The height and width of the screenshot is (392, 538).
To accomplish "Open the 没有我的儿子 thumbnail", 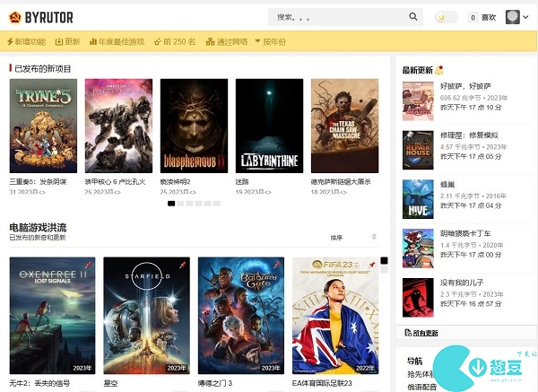I will click(418, 297).
